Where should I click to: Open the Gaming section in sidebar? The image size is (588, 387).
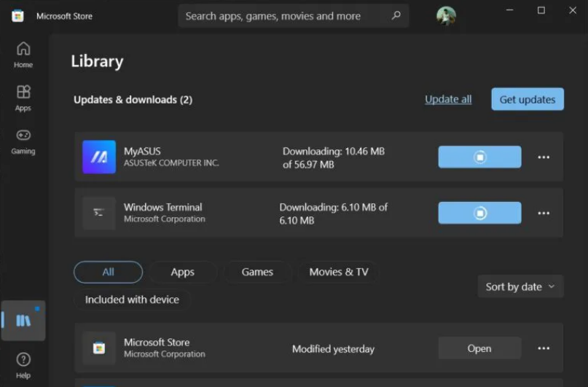pyautogui.click(x=23, y=141)
